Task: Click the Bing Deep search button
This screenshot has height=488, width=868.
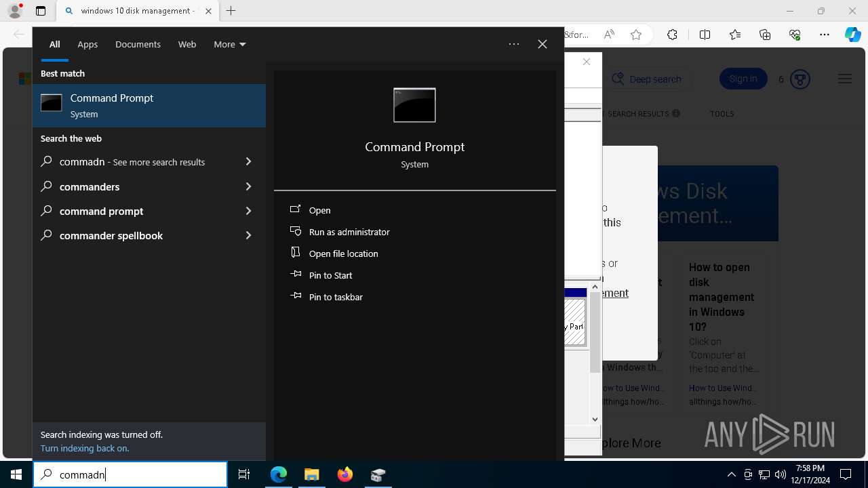Action: pyautogui.click(x=647, y=79)
